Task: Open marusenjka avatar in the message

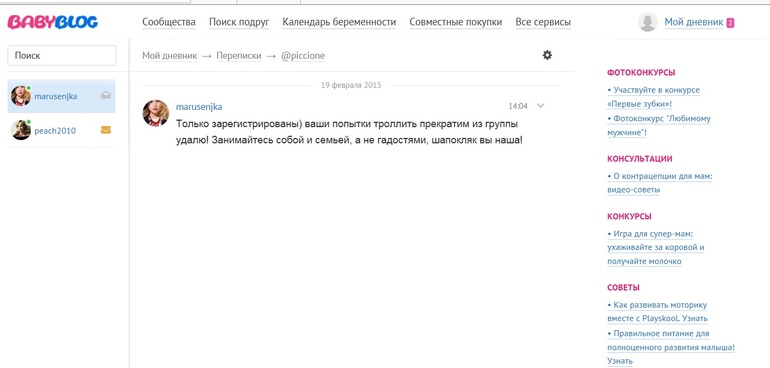Action: point(156,113)
